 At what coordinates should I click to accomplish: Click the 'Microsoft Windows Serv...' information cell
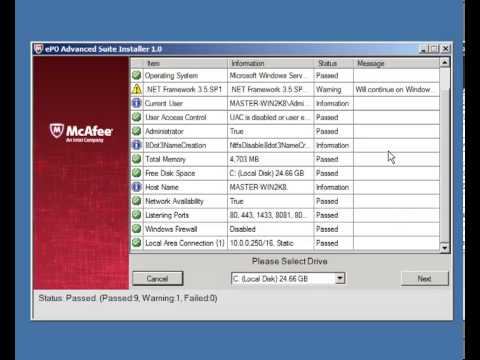point(271,76)
